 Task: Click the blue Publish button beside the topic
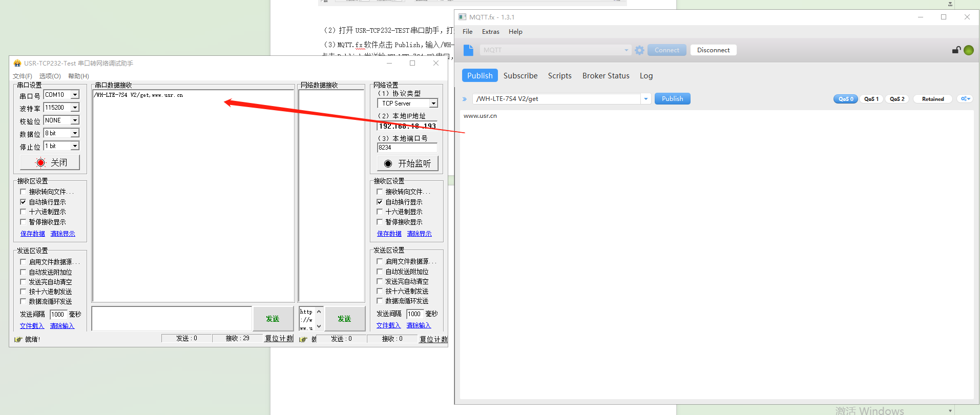click(672, 99)
